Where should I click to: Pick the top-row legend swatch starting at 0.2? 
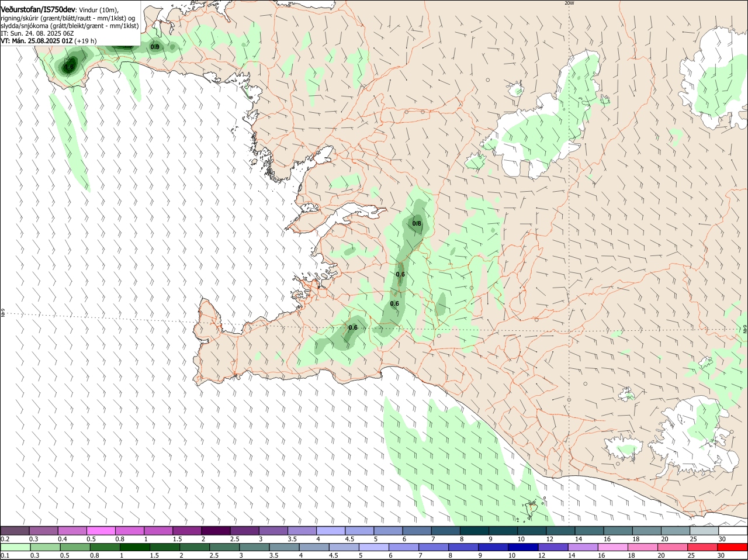coord(15,531)
